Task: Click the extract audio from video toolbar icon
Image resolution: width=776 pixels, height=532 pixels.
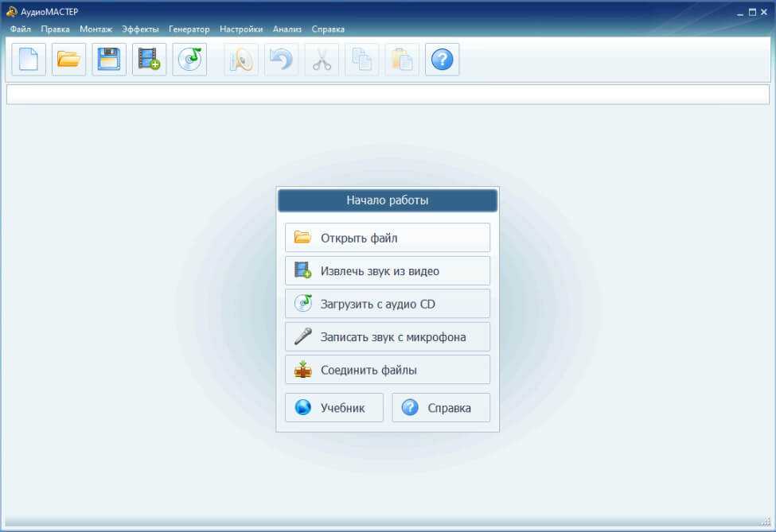Action: click(149, 60)
